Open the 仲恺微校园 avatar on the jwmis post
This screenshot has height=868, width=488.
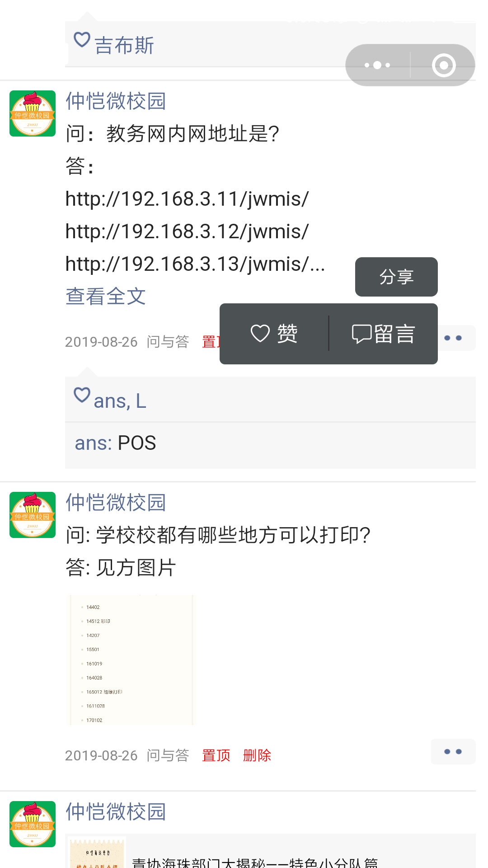(x=33, y=113)
